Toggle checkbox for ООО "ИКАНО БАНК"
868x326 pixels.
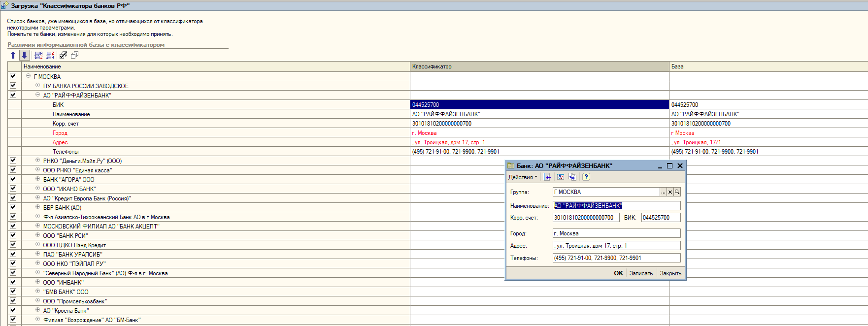click(x=13, y=189)
